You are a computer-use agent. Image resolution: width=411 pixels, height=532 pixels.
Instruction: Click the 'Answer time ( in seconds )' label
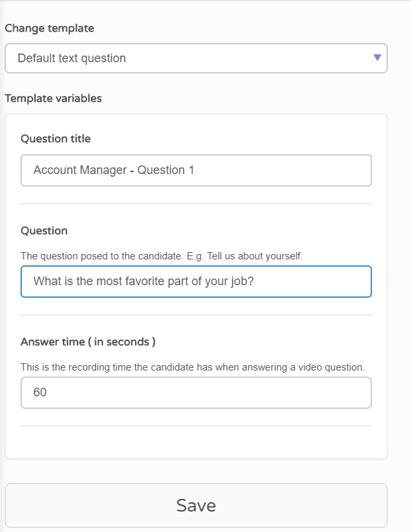click(x=88, y=341)
